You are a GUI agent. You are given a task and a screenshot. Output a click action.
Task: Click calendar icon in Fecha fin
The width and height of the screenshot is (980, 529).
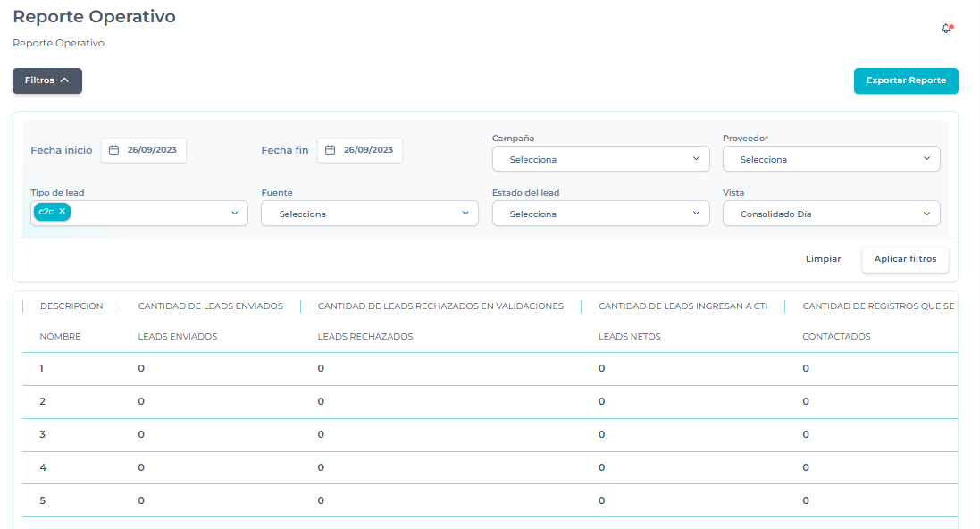[330, 150]
